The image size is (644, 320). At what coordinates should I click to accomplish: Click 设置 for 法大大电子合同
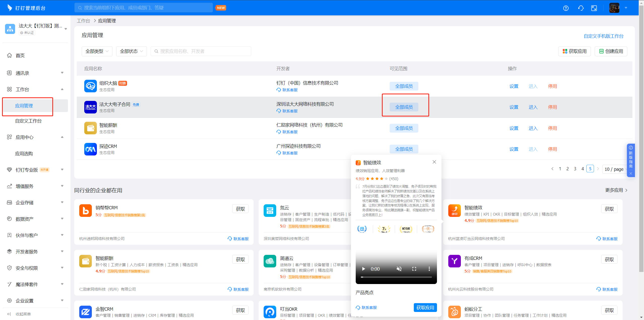[514, 107]
